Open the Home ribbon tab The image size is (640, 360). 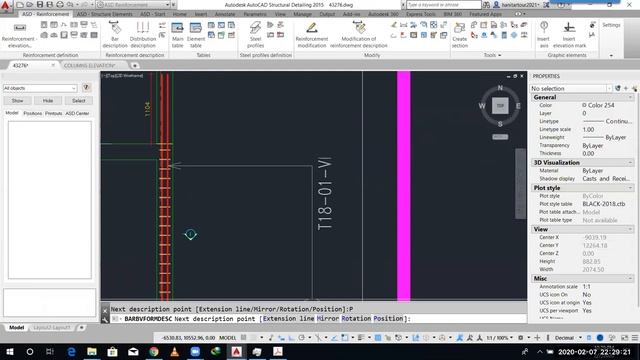coord(179,14)
